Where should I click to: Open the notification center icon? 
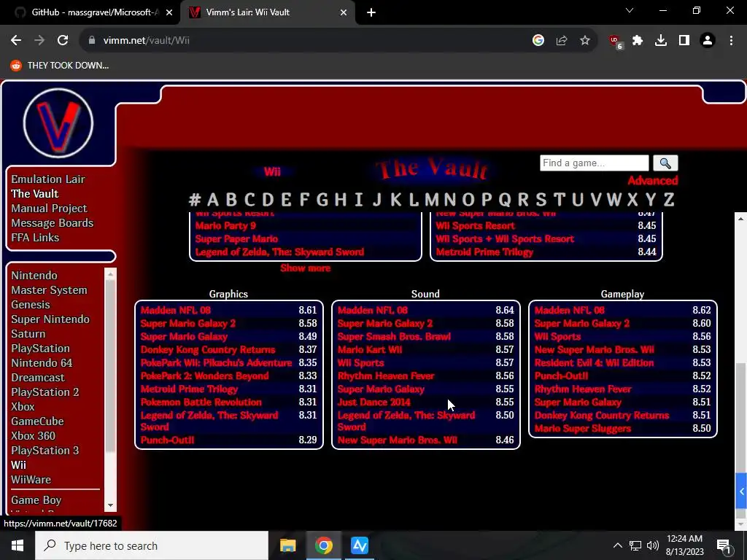pos(724,545)
